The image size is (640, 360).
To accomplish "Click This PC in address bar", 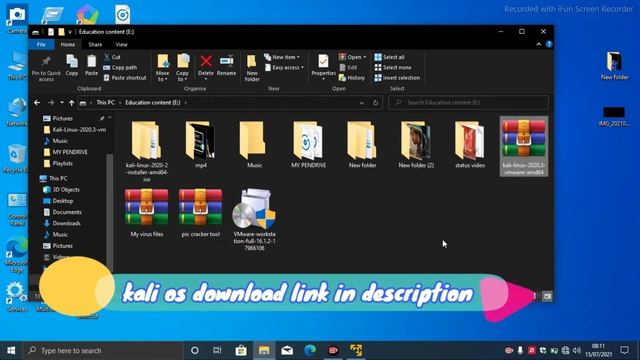I will (105, 102).
